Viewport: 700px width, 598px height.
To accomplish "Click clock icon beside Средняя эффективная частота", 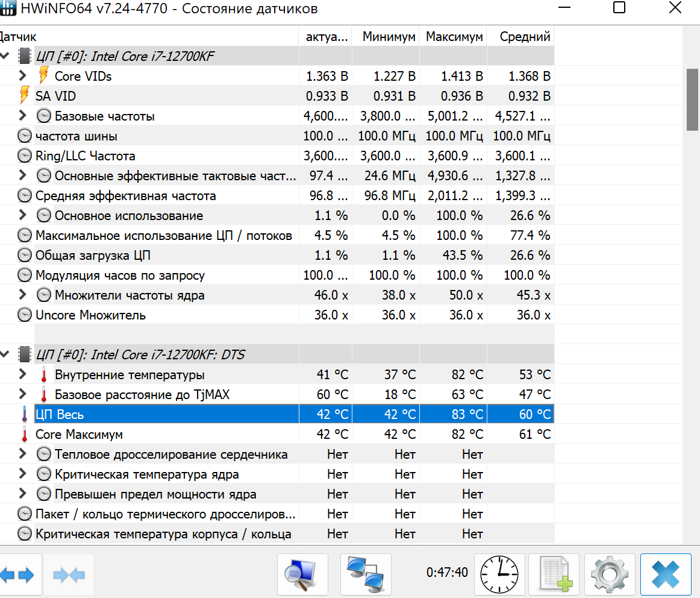I will [25, 195].
